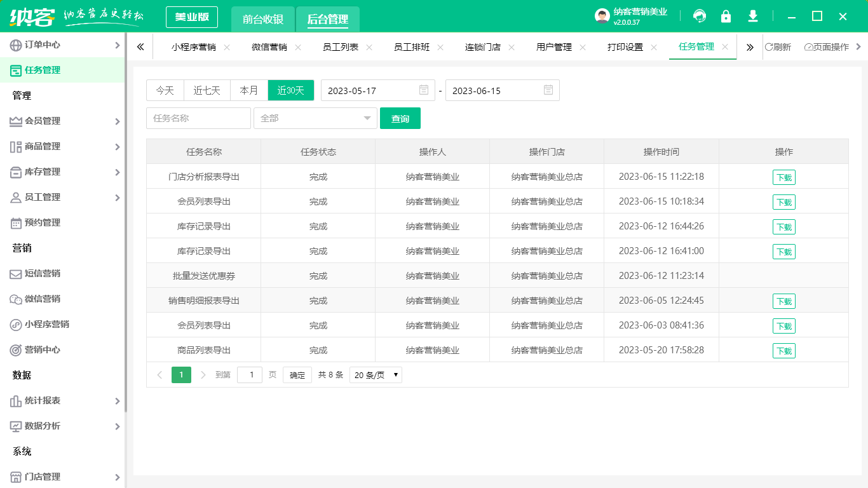Open 页面操作 menu
Viewport: 868px width, 488px height.
(826, 47)
